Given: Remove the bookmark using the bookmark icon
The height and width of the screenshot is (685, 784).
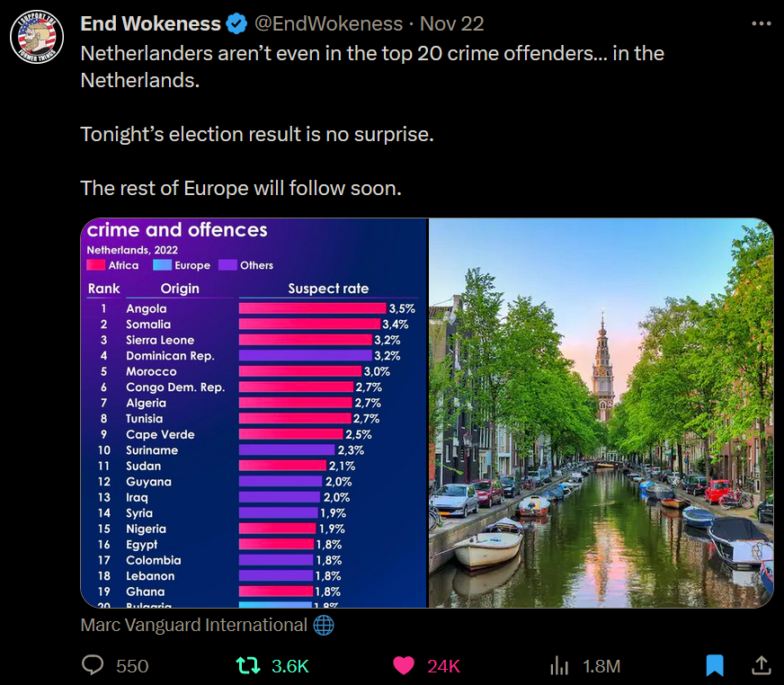Looking at the screenshot, I should 715,665.
